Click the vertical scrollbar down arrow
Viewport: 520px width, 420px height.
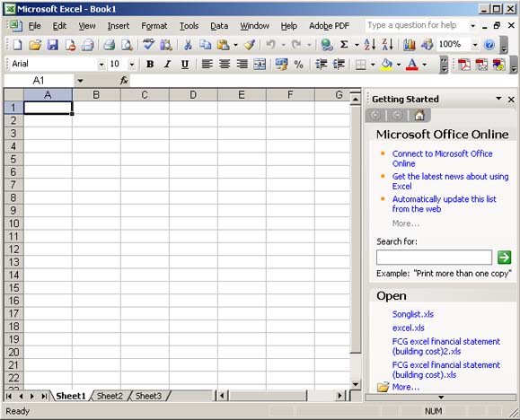pos(356,384)
